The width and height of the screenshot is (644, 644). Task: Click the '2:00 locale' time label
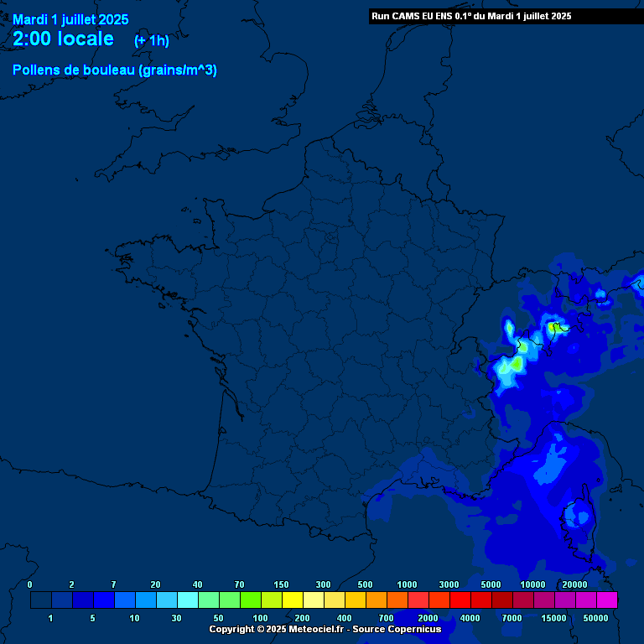pos(63,39)
